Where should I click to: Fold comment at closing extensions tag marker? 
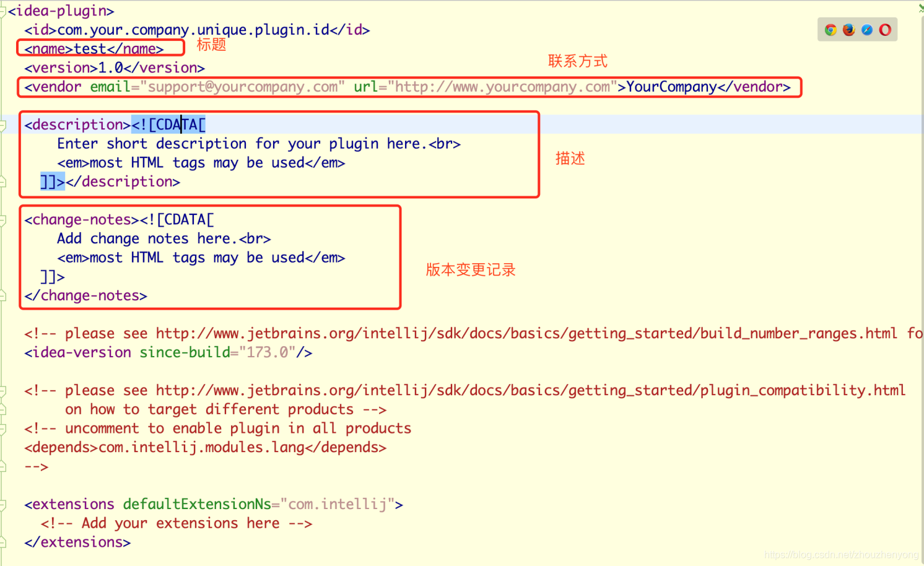2,542
